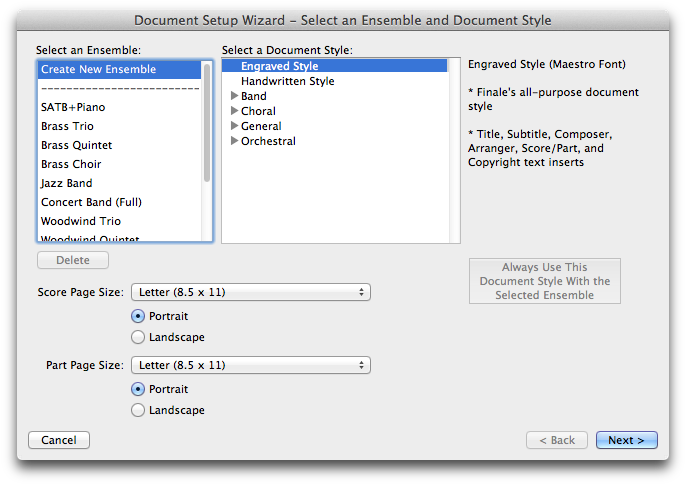Select Engraved Style document style
Image resolution: width=685 pixels, height=484 pixels.
(335, 66)
